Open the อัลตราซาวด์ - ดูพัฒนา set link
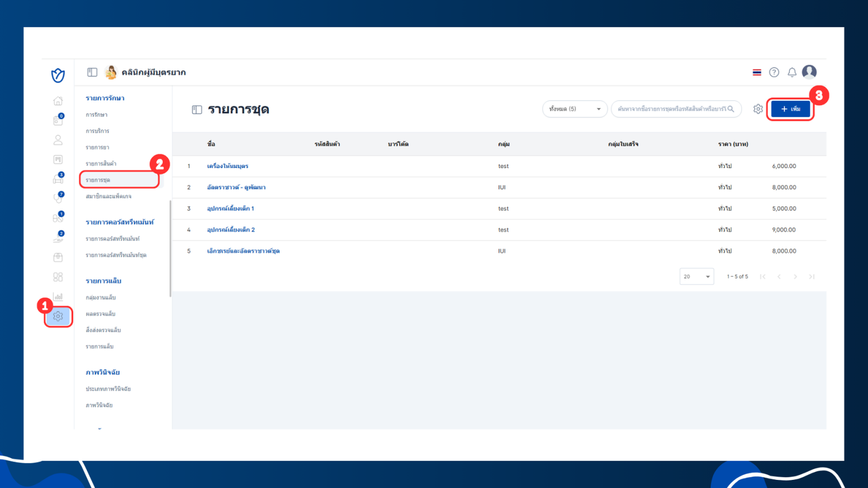The height and width of the screenshot is (488, 868). point(236,187)
